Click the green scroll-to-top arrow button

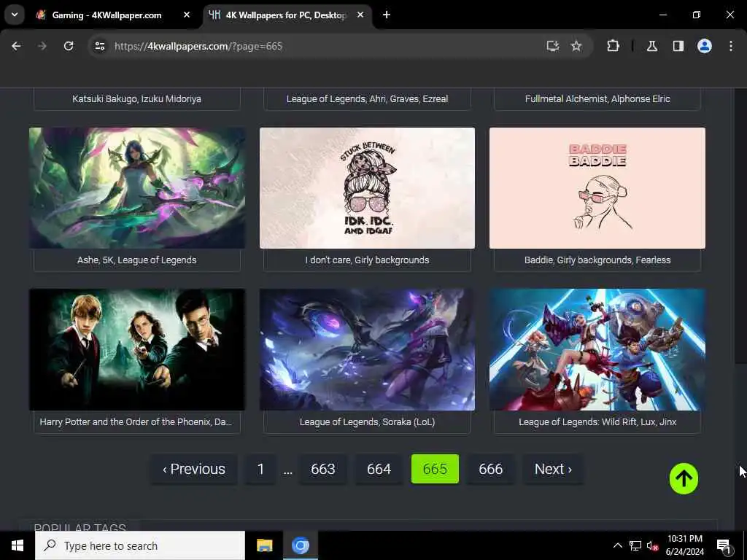point(684,478)
